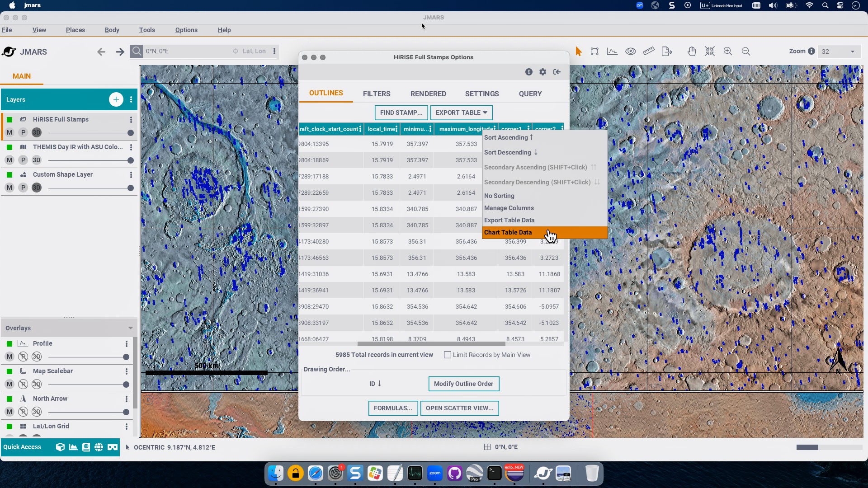
Task: Open the gear settings in HiRISE options window
Action: point(543,72)
